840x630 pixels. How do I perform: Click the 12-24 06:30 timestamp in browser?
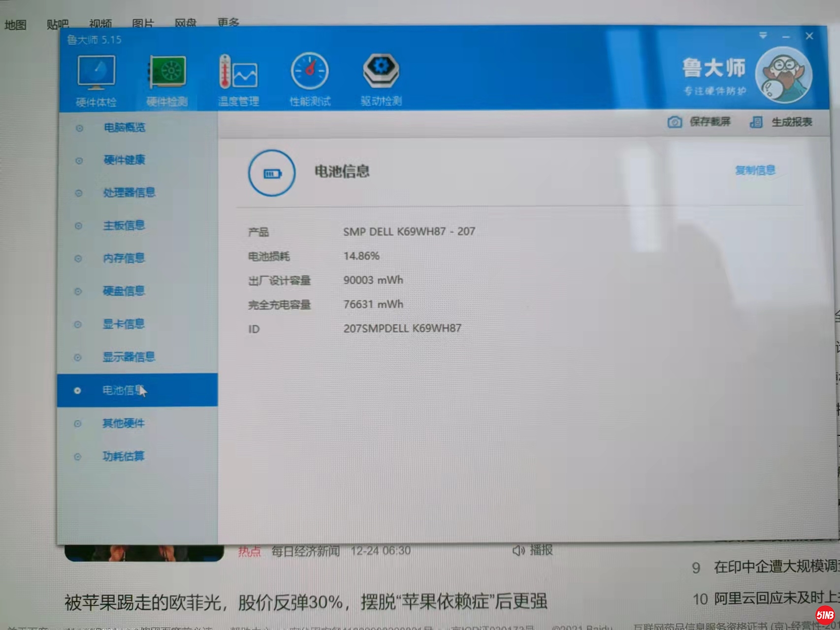coord(381,551)
